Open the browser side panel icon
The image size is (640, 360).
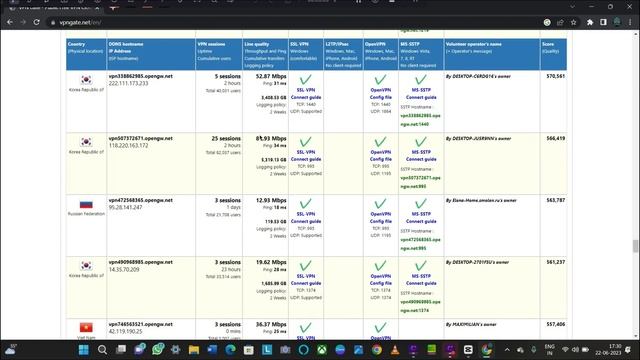(x=603, y=22)
